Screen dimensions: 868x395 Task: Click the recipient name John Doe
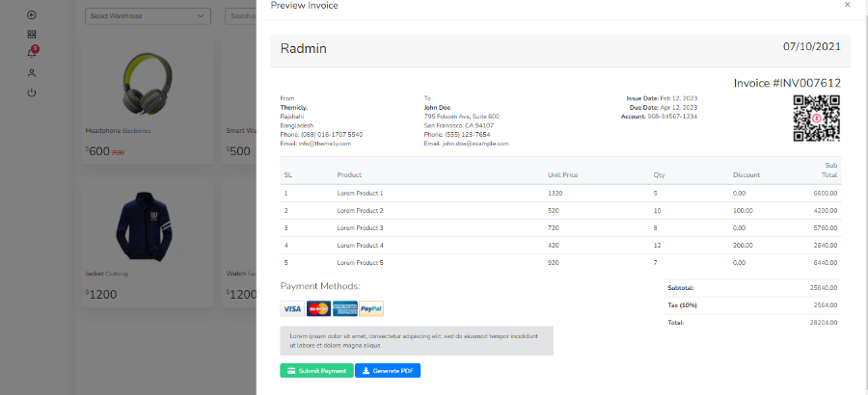coord(437,107)
